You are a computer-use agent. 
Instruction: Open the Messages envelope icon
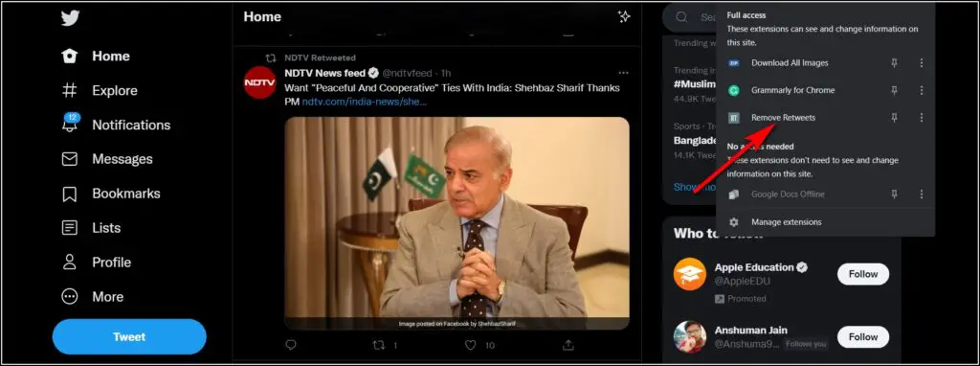pyautogui.click(x=69, y=159)
